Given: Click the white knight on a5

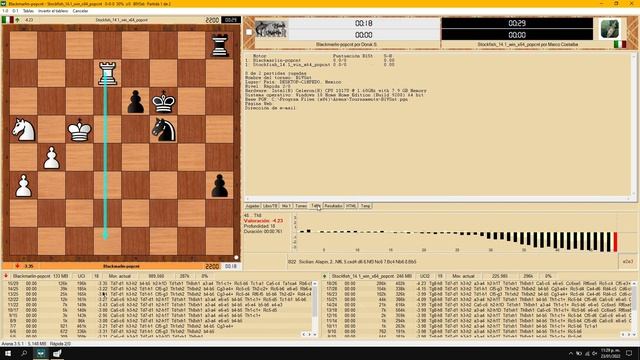Looking at the screenshot, I should pyautogui.click(x=23, y=130).
